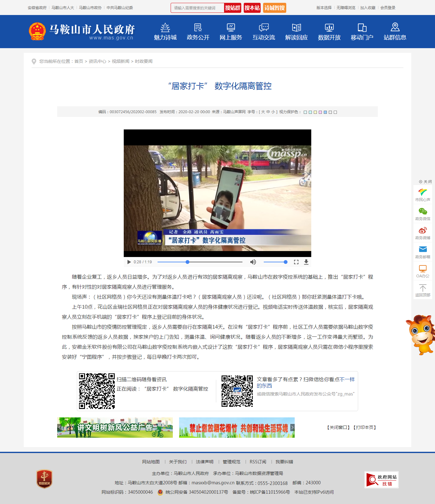Click the search keyword input field
This screenshot has width=435, height=504.
197,8
